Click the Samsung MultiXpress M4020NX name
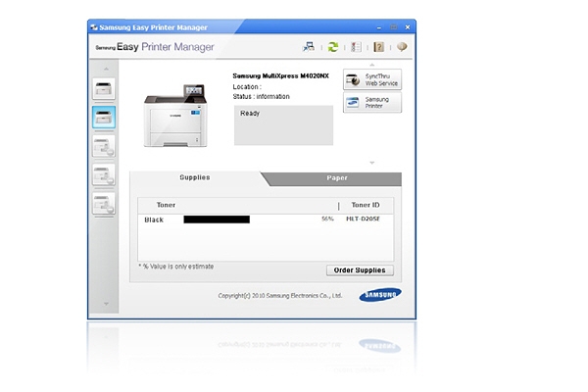This screenshot has height=392, width=588. point(280,75)
